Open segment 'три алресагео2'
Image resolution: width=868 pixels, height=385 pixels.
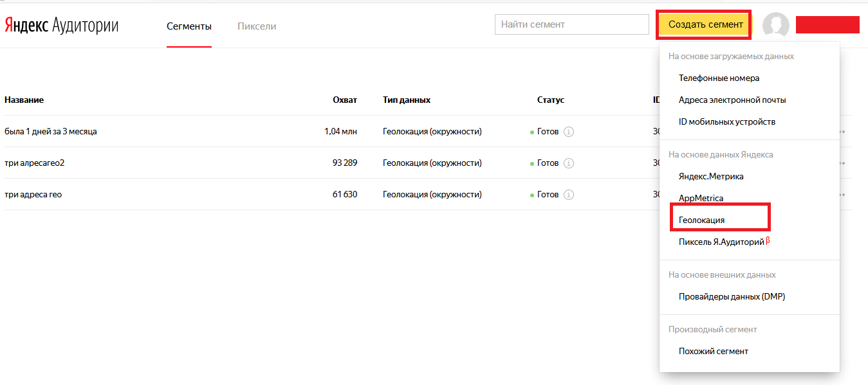click(x=35, y=163)
